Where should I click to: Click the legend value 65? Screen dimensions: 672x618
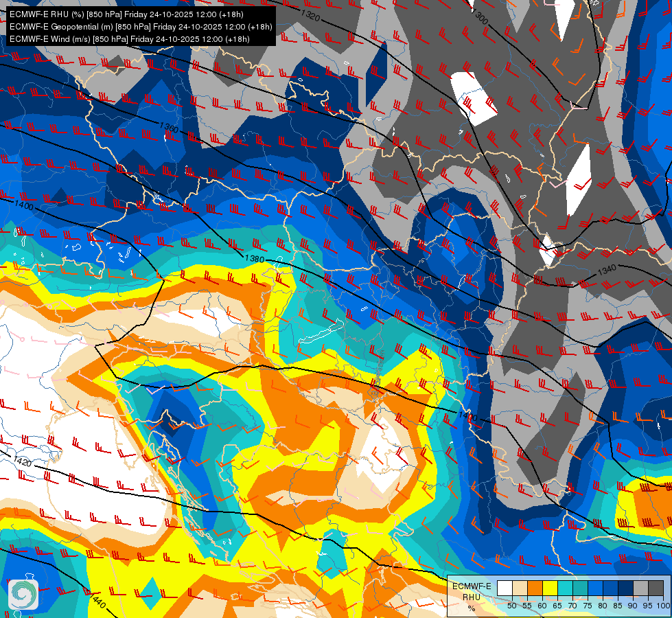coord(557,606)
